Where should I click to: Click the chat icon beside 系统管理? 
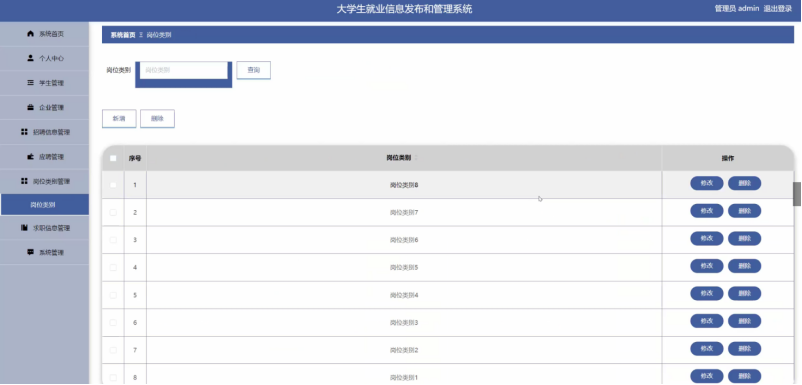(30, 252)
